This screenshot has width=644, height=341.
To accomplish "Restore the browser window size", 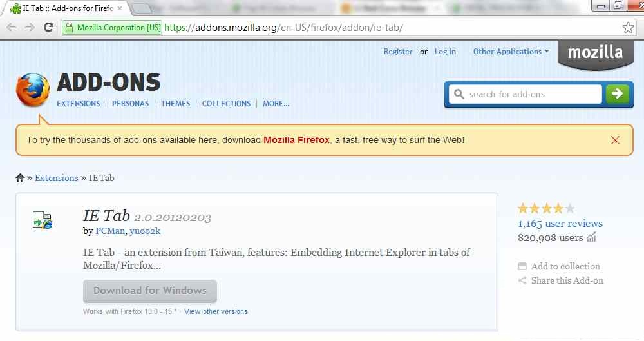I will click(x=618, y=5).
